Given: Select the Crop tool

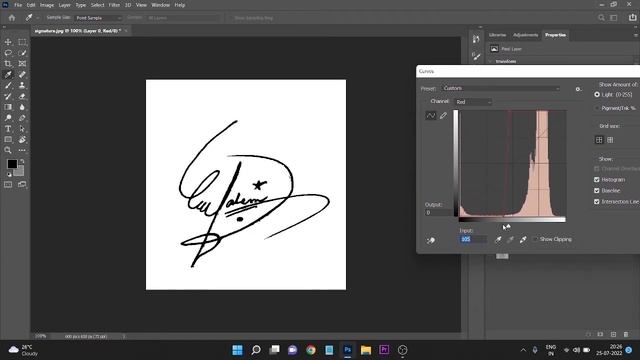Looking at the screenshot, I should [x=8, y=64].
